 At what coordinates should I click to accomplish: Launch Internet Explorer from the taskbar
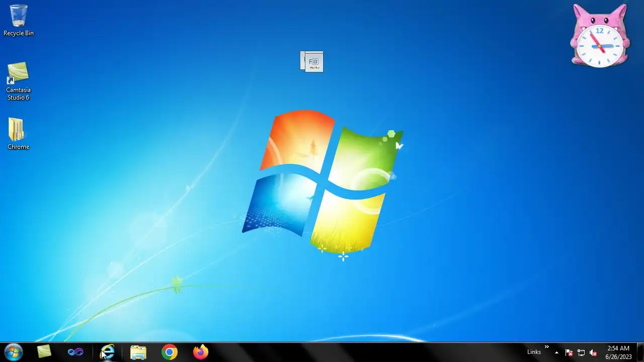coord(107,352)
